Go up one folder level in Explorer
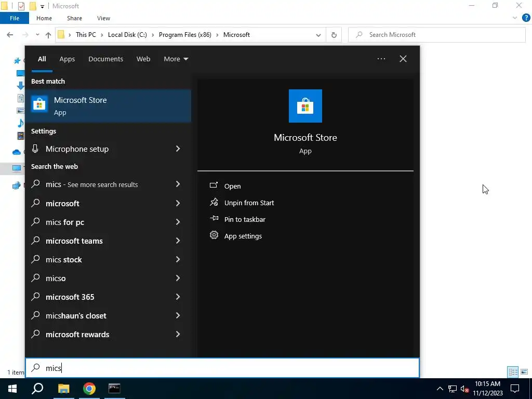Viewport: 532px width, 399px height. coord(48,35)
